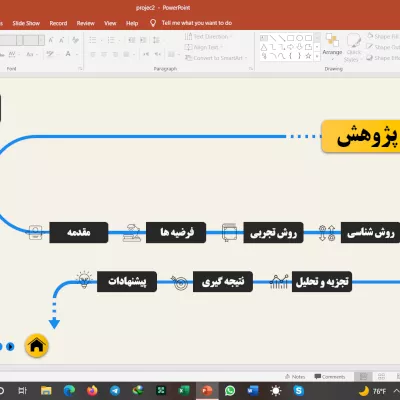Click Decrease List Level icon
This screenshot has width=400, height=400.
[x=132, y=40]
